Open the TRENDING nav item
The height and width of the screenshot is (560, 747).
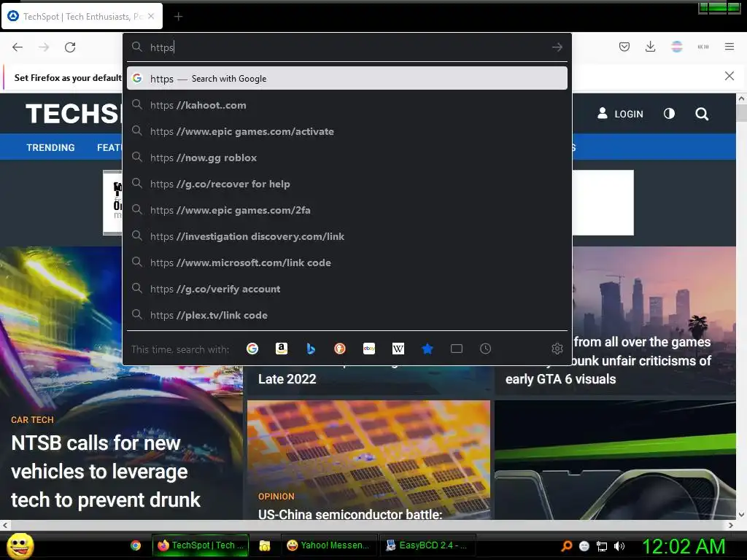click(x=50, y=147)
